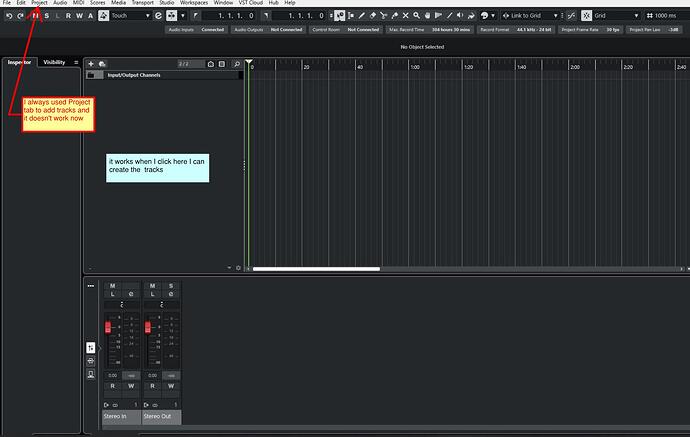The height and width of the screenshot is (437, 690).
Task: Click the horizontal scrollbar under the timeline
Action: pyautogui.click(x=316, y=269)
